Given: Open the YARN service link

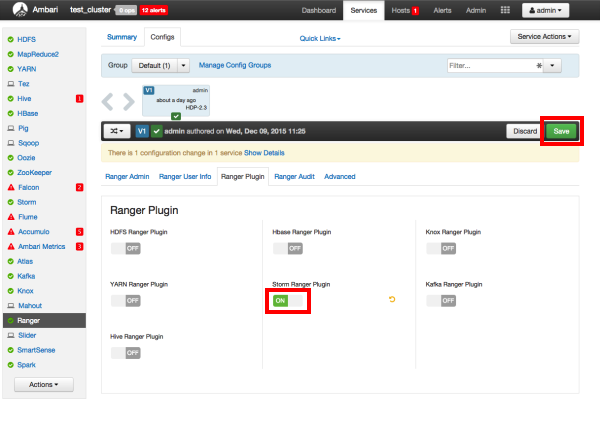Looking at the screenshot, I should (27, 69).
